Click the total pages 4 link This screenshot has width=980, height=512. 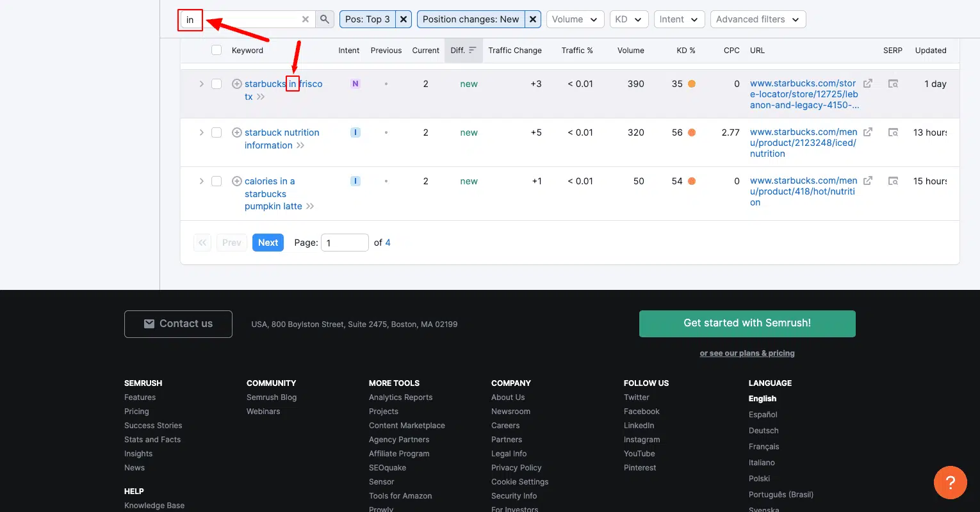pyautogui.click(x=388, y=243)
